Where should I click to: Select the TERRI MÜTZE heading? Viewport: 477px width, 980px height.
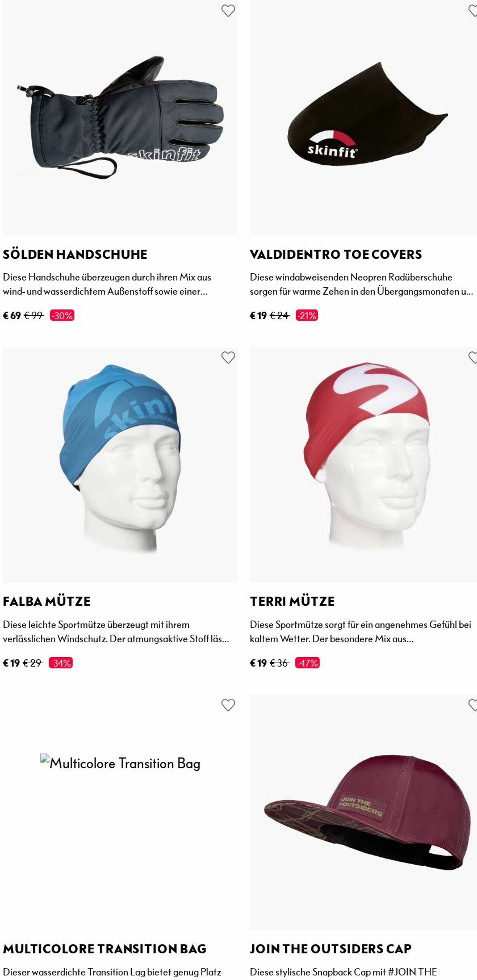(x=292, y=601)
